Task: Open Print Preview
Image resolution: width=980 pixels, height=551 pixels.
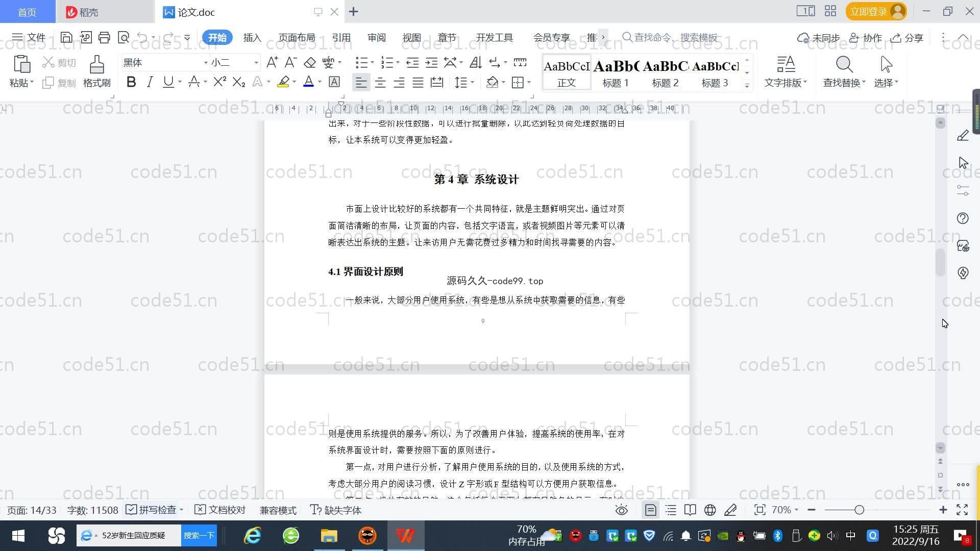Action: tap(124, 37)
